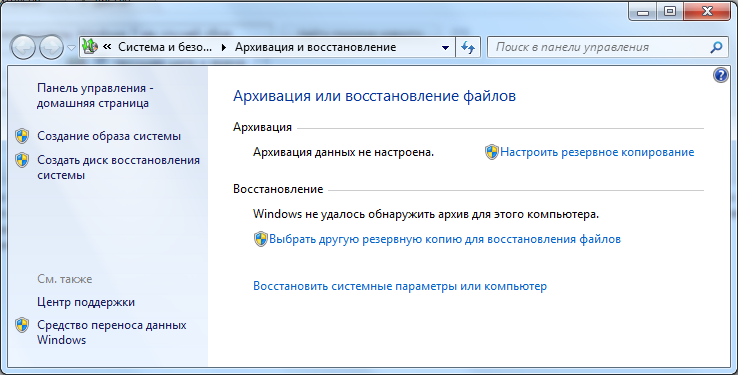The width and height of the screenshot is (738, 375).
Task: Minimize the Control Panel window
Action: coord(643,11)
